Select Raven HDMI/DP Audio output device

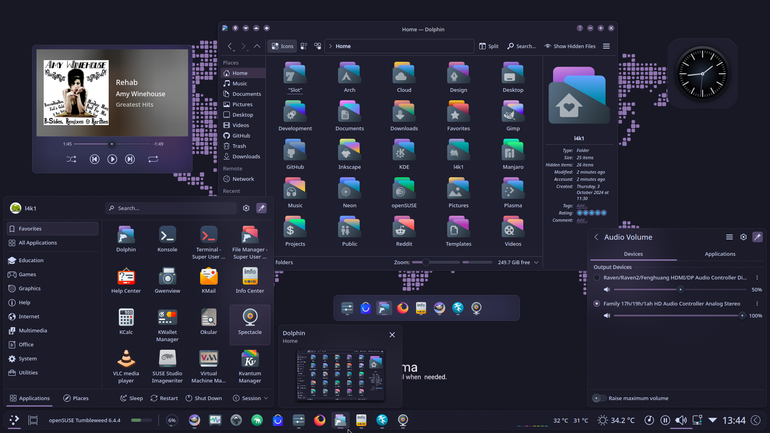(x=597, y=277)
